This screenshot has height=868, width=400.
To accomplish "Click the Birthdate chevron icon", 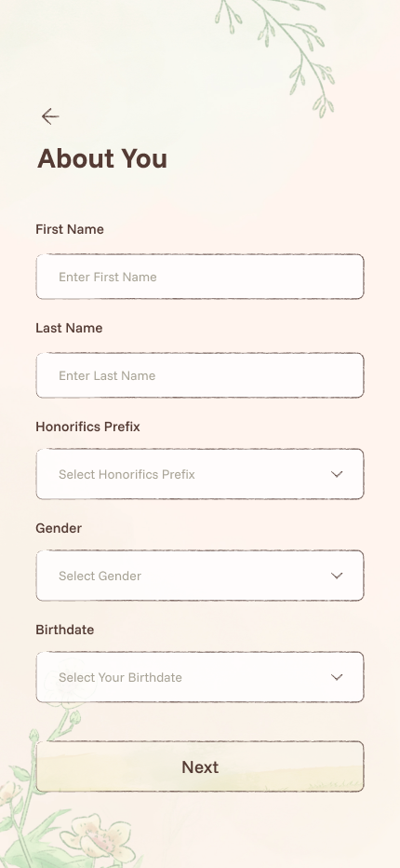I will 337,677.
